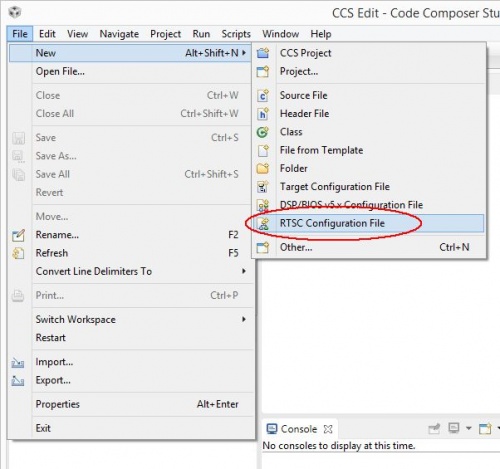Open the Navigate menu
This screenshot has width=500, height=469.
(x=119, y=34)
